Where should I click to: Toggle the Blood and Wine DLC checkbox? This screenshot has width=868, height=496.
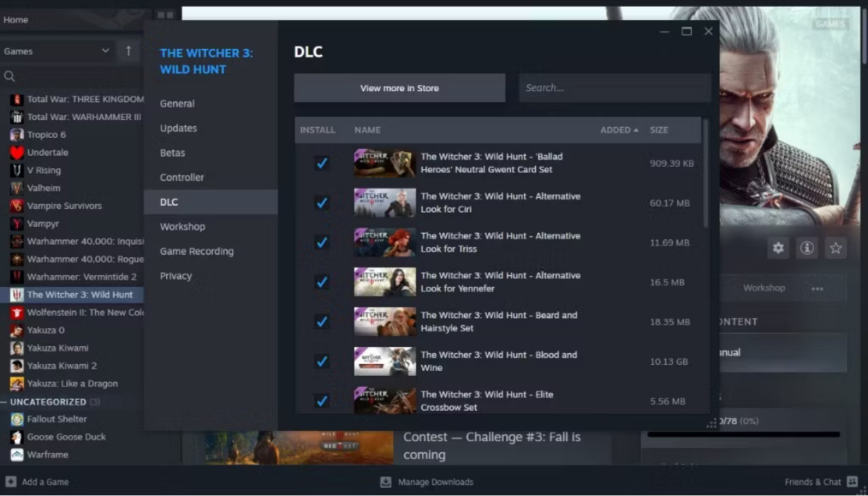[x=322, y=362]
